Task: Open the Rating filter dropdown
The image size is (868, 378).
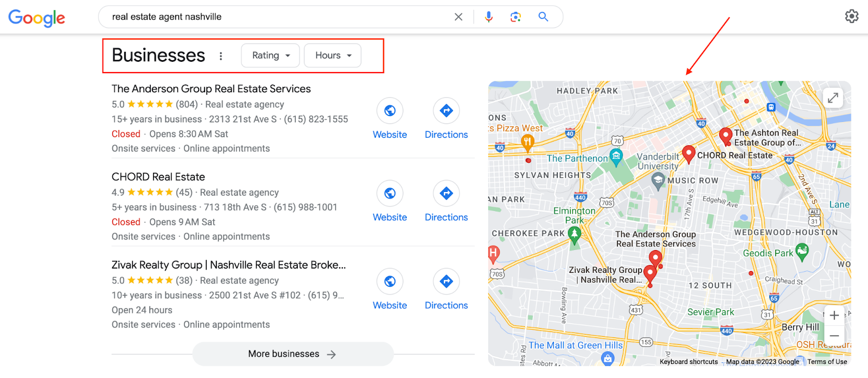Action: pos(271,55)
